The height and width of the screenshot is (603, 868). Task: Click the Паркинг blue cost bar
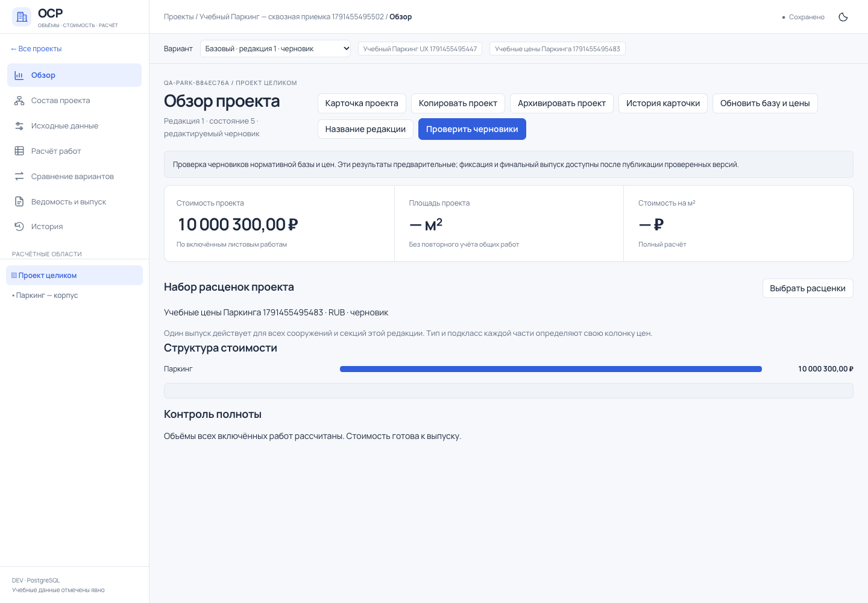point(551,369)
